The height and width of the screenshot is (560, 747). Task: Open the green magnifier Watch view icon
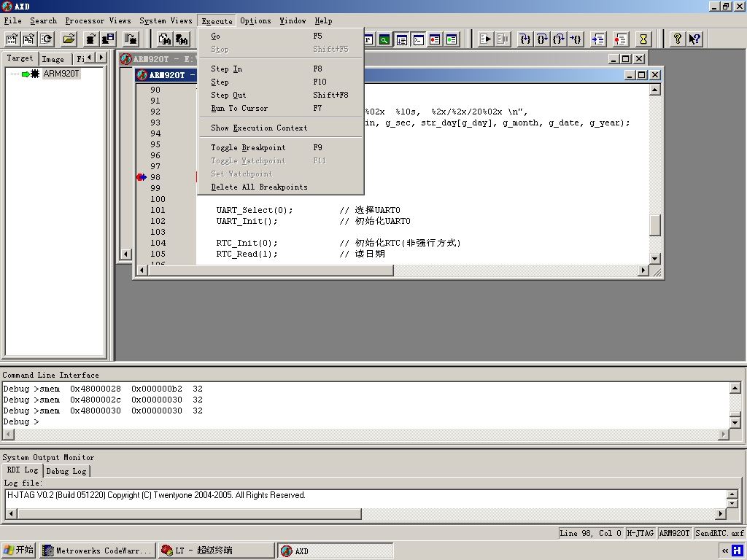(384, 39)
